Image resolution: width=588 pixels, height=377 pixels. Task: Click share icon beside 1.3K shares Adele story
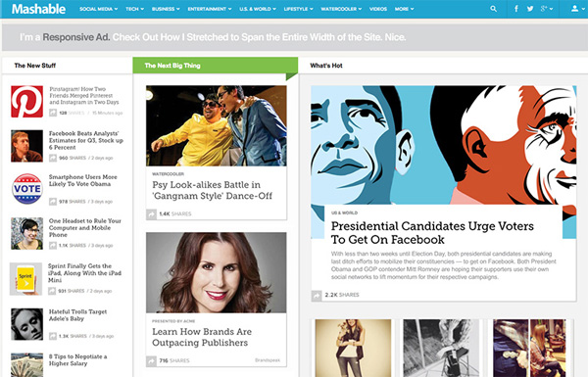click(x=53, y=336)
